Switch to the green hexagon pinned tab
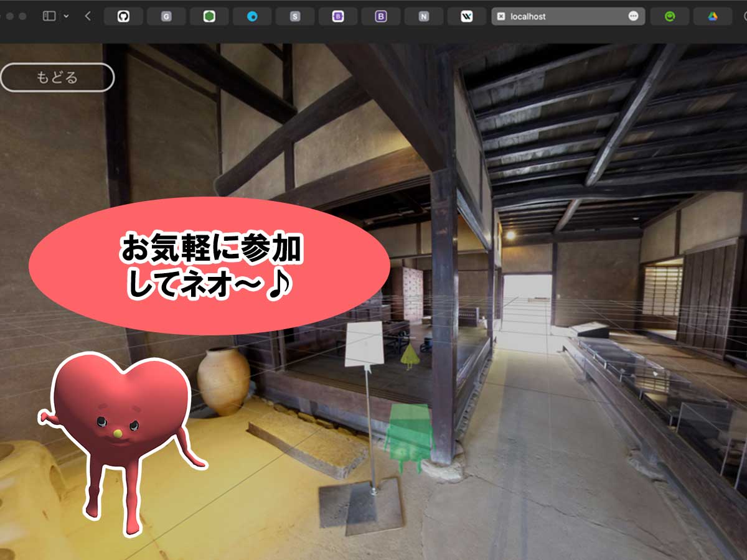 tap(209, 17)
